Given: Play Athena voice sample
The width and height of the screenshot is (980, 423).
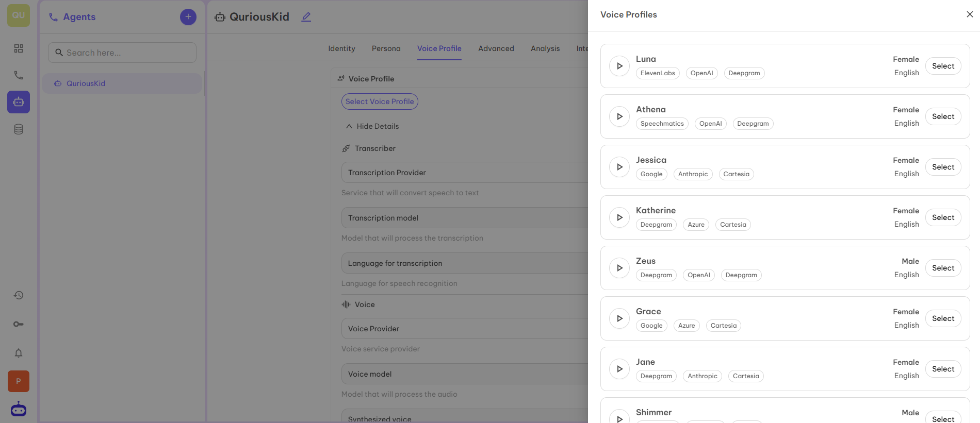Looking at the screenshot, I should click(x=619, y=116).
